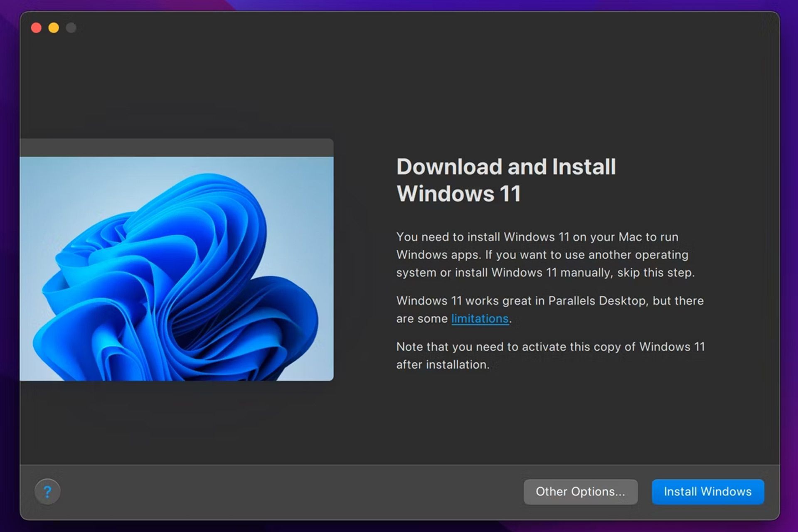Follow the limitations hyperlink
The width and height of the screenshot is (798, 532).
click(480, 319)
